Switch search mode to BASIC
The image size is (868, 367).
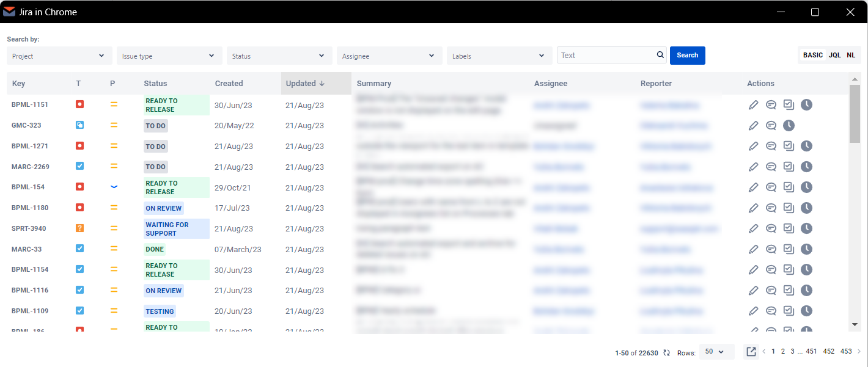(x=813, y=55)
